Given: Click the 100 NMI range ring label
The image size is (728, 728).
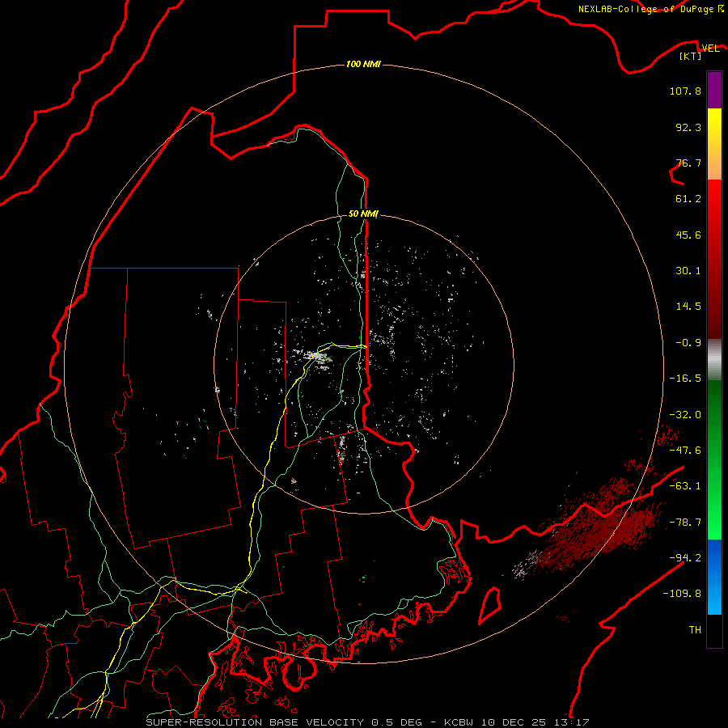Looking at the screenshot, I should [363, 64].
